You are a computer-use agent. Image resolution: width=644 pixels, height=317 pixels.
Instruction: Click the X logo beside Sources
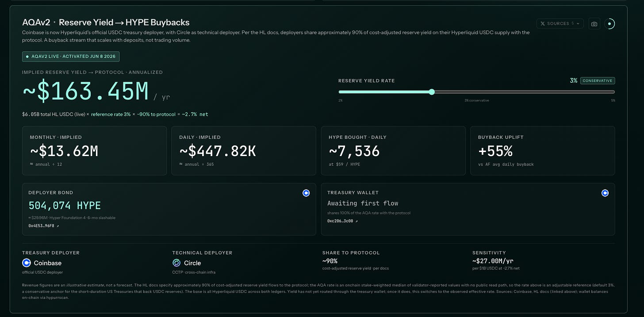point(543,23)
